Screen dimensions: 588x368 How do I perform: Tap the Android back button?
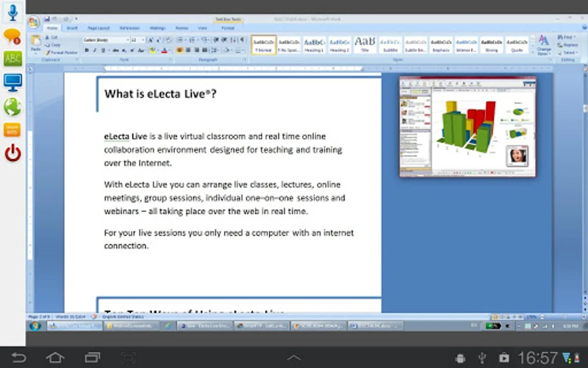[18, 358]
